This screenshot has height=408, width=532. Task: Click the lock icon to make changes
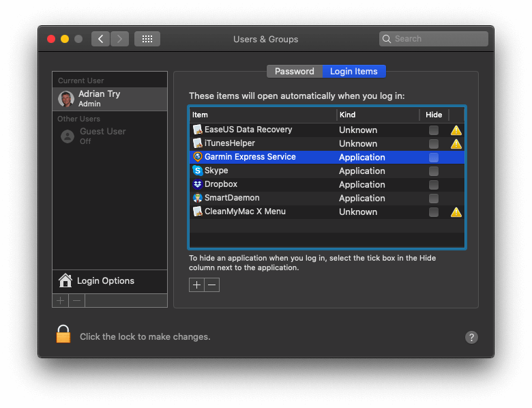pos(63,334)
